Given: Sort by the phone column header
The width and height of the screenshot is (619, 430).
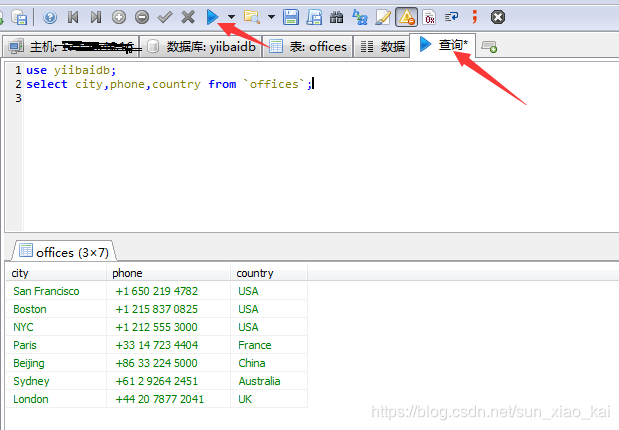Looking at the screenshot, I should click(168, 273).
